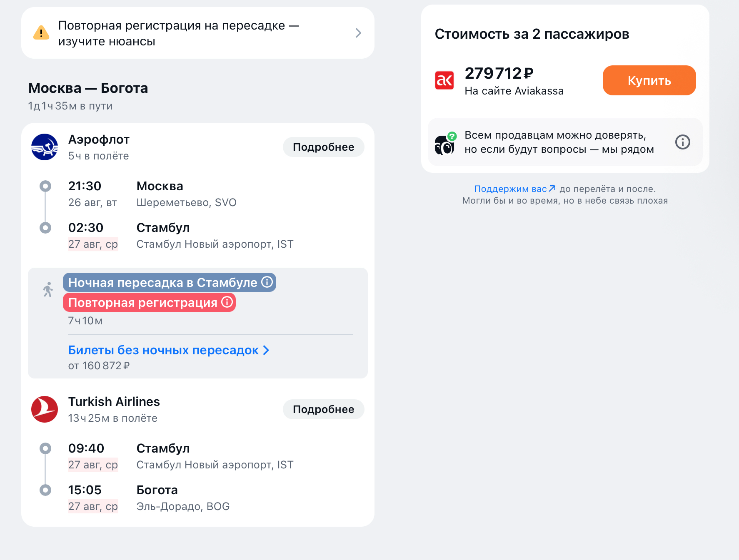Click info icon on night transfer badge
Image resolution: width=739 pixels, height=560 pixels.
pyautogui.click(x=267, y=282)
